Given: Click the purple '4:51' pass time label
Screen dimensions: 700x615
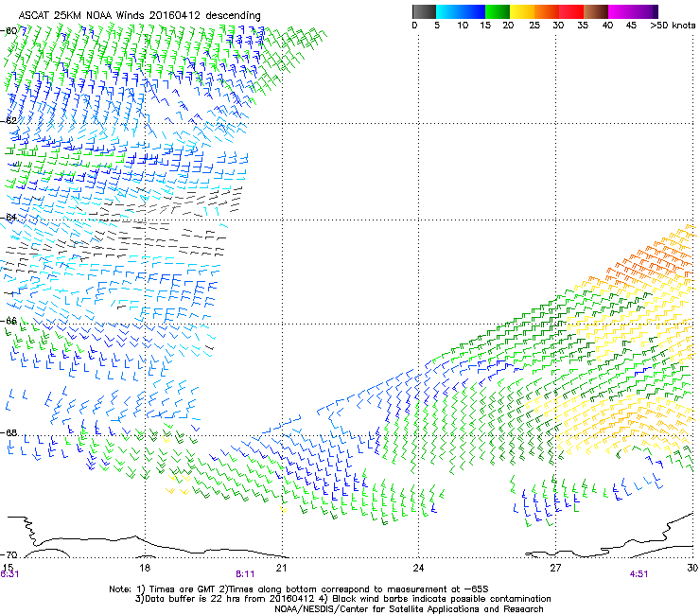Looking at the screenshot, I should coord(639,574).
